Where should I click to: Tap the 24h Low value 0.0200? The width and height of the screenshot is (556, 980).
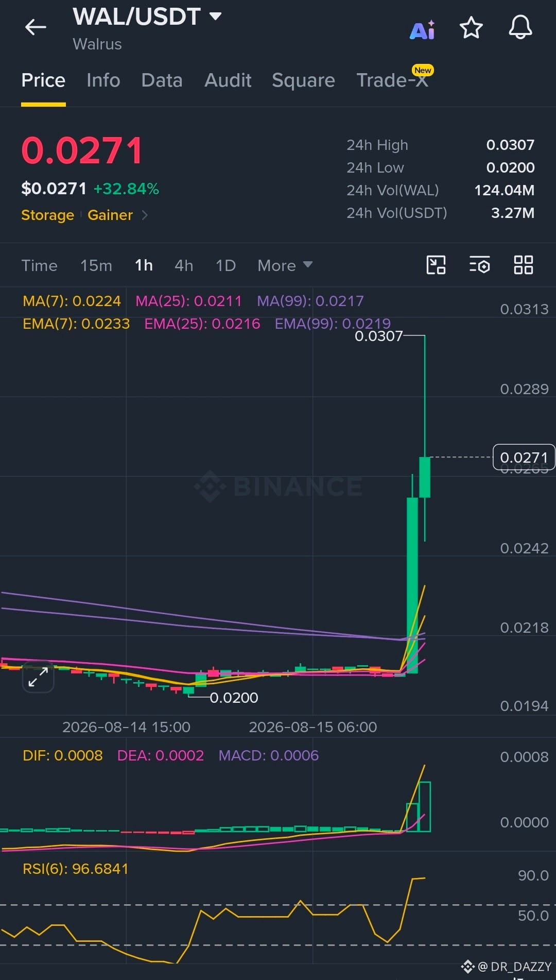510,167
